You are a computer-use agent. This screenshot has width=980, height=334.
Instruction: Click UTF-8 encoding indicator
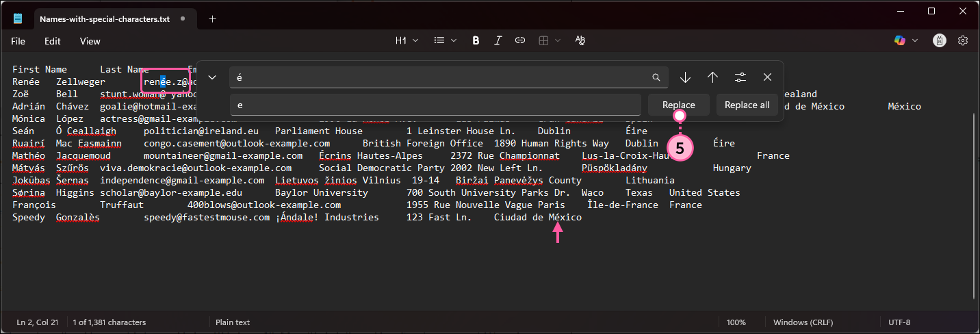click(x=899, y=322)
